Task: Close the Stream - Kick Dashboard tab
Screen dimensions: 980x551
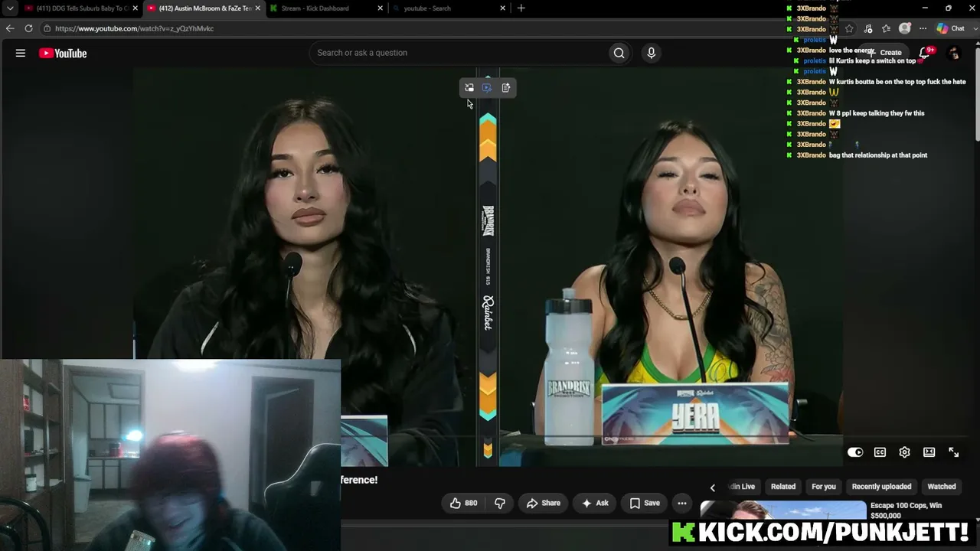Action: tap(381, 8)
